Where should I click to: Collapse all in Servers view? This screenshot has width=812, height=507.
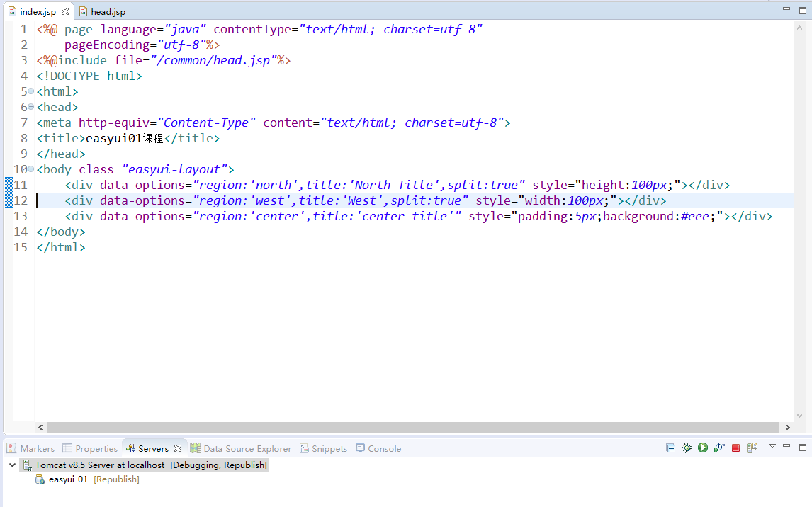tap(670, 448)
